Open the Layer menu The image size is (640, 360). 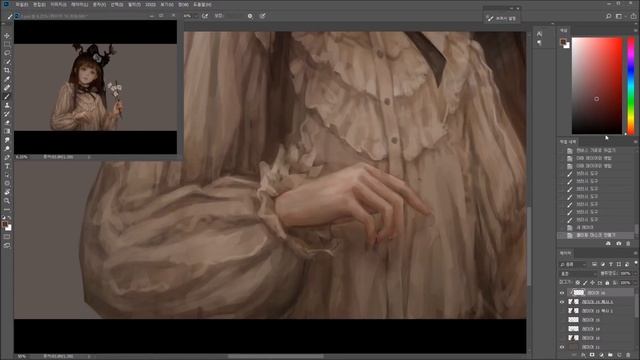click(80, 4)
